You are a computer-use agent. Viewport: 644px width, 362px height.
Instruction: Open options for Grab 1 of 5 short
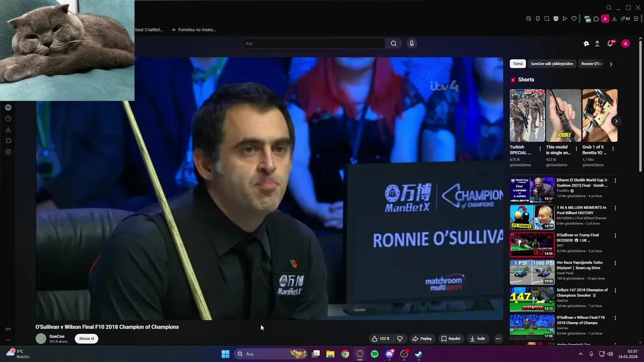tap(613, 149)
